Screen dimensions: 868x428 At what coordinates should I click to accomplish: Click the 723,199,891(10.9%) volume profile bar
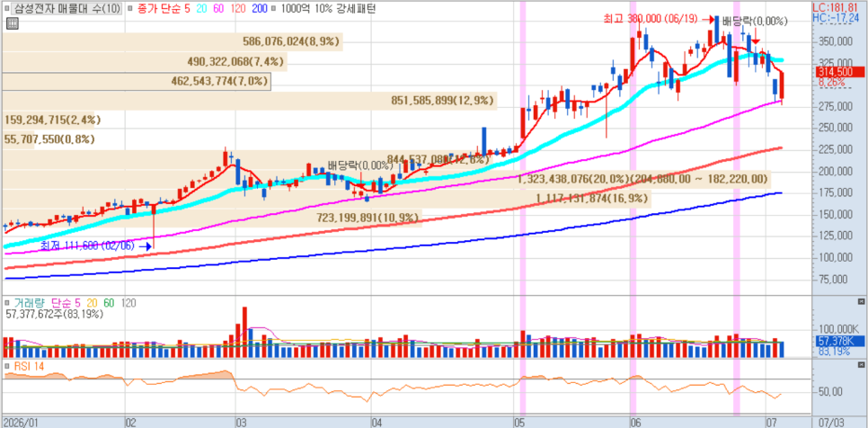click(x=212, y=218)
